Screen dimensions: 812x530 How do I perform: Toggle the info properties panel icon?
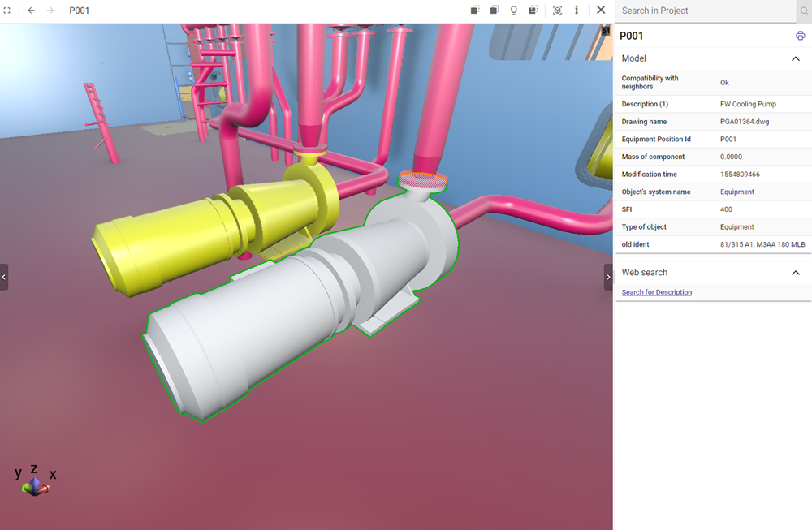pyautogui.click(x=577, y=11)
